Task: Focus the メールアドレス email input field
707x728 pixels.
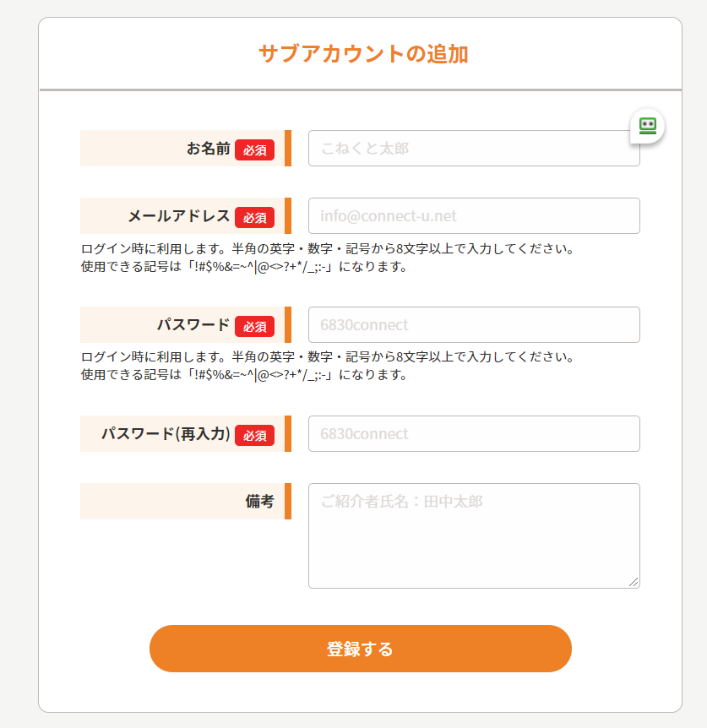Action: pos(473,216)
